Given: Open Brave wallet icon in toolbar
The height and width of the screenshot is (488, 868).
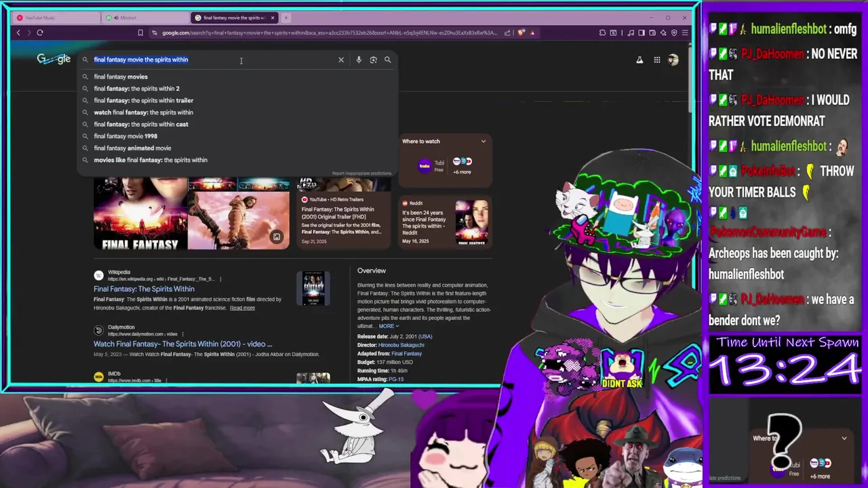Looking at the screenshot, I should point(652,33).
